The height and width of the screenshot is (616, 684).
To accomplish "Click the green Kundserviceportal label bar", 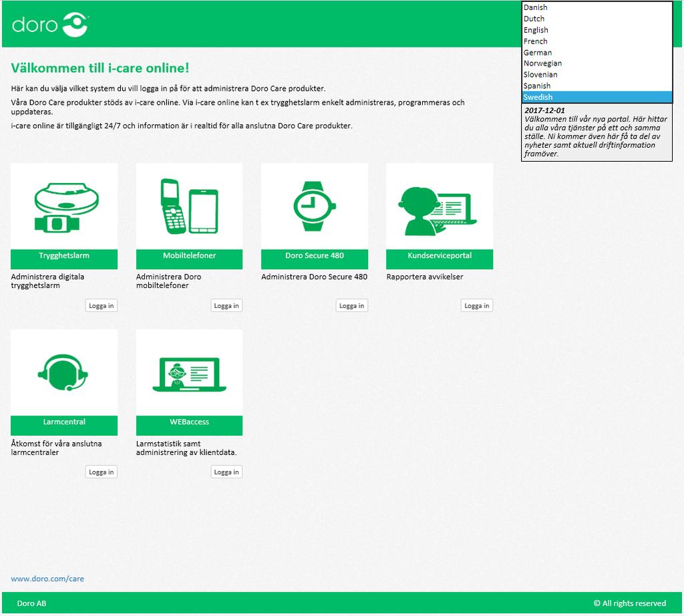I will pos(440,259).
